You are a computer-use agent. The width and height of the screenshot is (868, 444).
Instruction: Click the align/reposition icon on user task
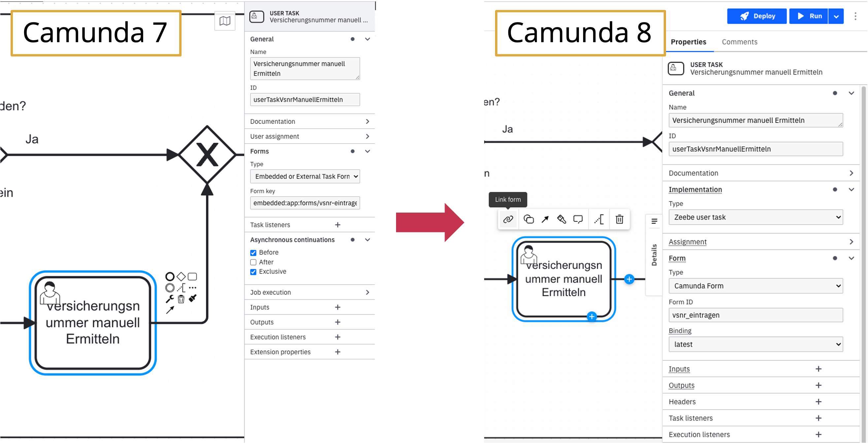click(x=599, y=219)
